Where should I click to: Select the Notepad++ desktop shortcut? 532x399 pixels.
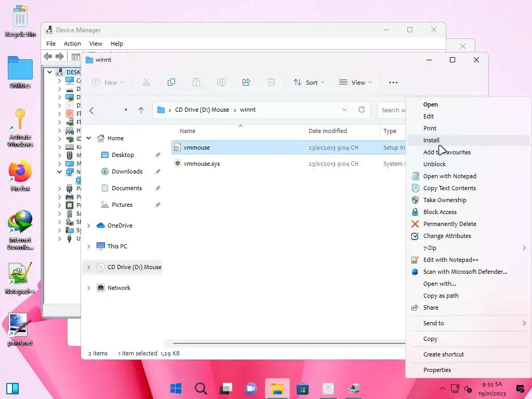click(20, 278)
